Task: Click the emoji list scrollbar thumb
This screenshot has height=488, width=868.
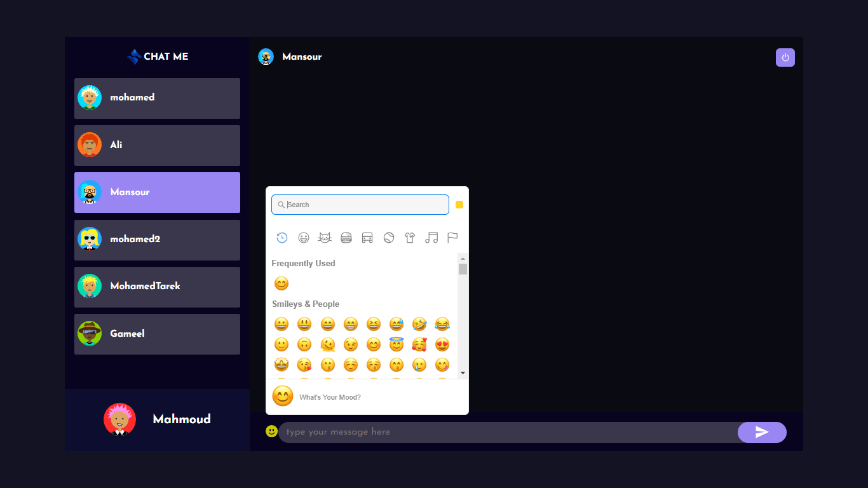Action: coord(463,269)
